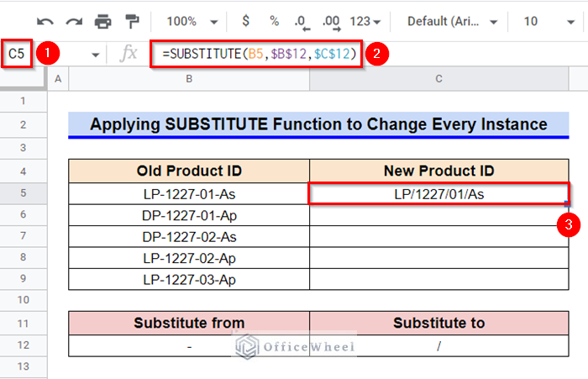Click the Name box showing C5
The width and height of the screenshot is (588, 379).
pyautogui.click(x=17, y=54)
